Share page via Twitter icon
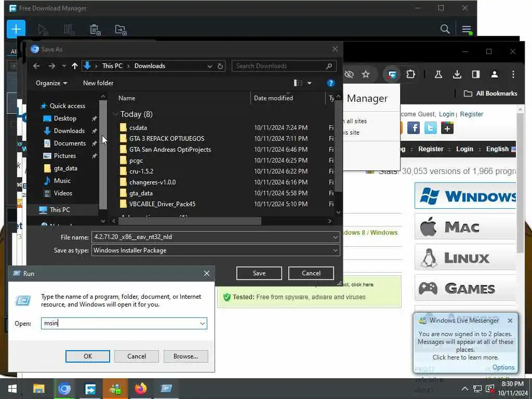Viewport: 532px width, 399px height. [430, 128]
